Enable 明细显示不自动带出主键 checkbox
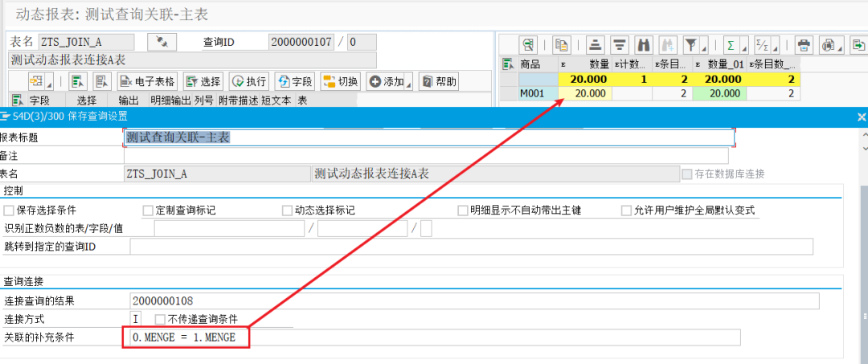The width and height of the screenshot is (868, 364). (x=463, y=211)
